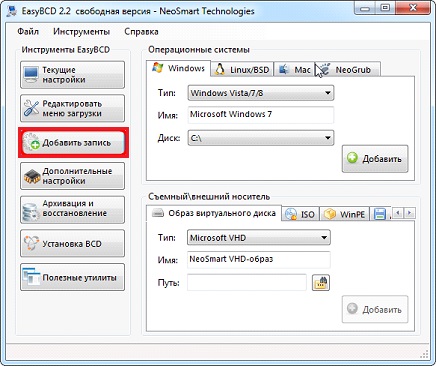Open Установка BCD section

click(x=72, y=243)
